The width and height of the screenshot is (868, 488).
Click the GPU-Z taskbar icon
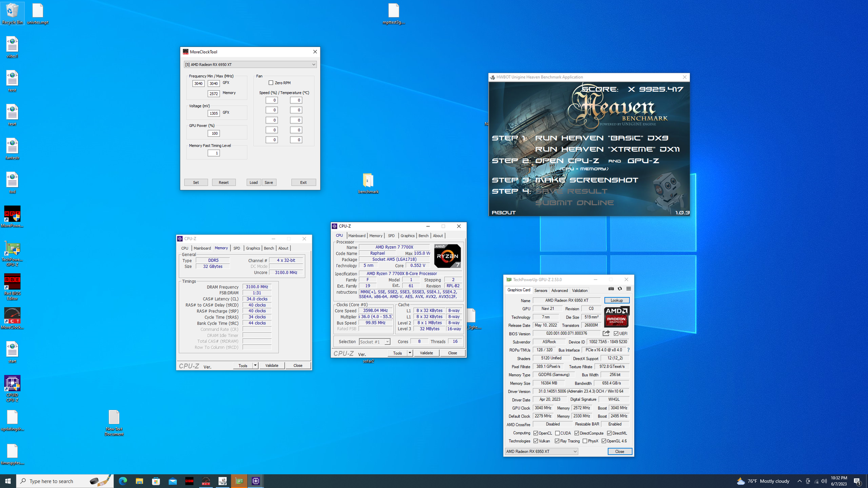click(239, 481)
